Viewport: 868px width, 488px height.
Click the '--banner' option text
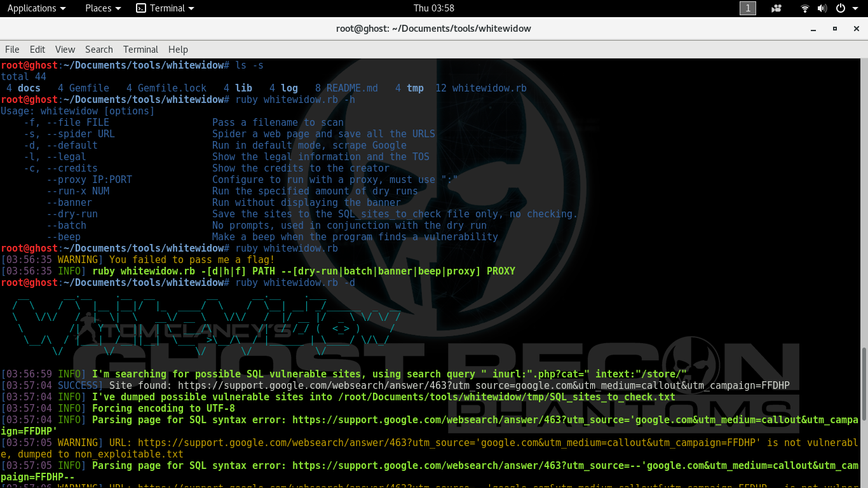[x=69, y=203]
